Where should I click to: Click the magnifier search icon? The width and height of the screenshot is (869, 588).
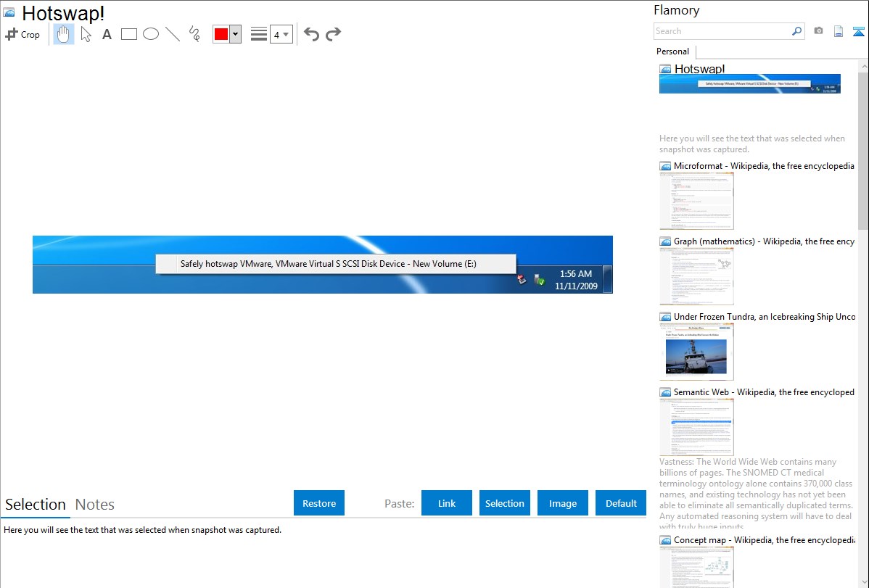pos(797,31)
